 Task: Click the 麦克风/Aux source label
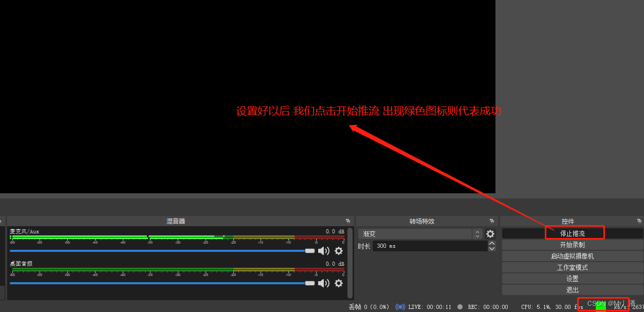[x=24, y=231]
